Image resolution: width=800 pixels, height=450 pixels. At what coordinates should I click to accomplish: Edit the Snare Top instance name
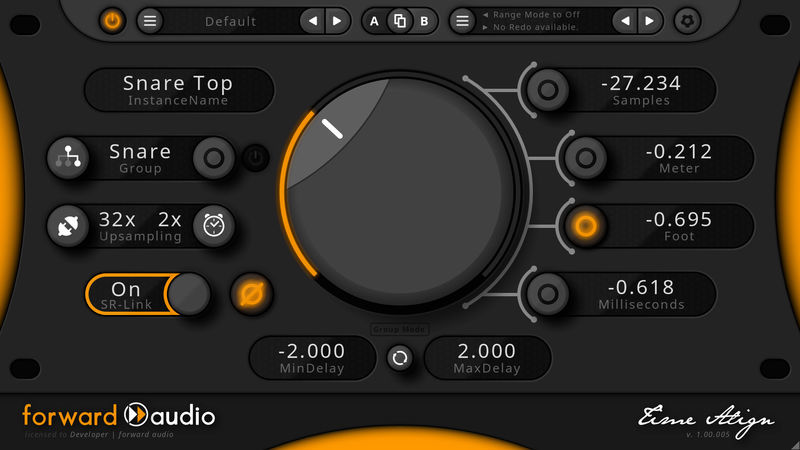coord(179,90)
